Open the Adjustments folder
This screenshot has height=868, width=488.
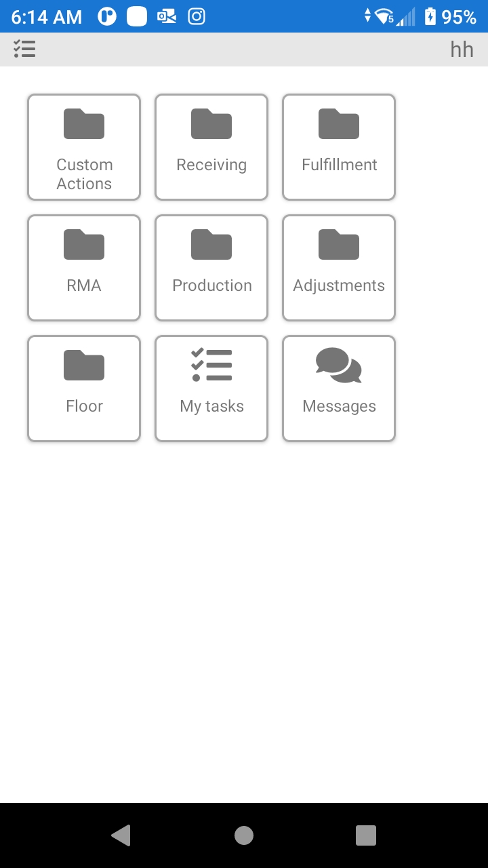[339, 268]
